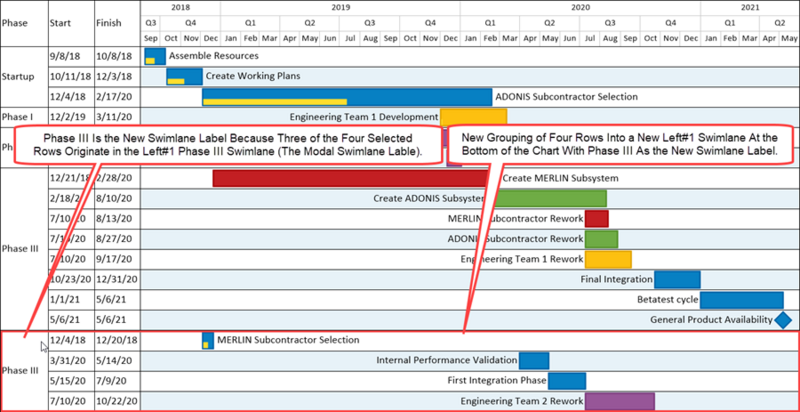
Task: Click the long blue ADONIS Subcontractor Selection bar
Action: coord(347,97)
